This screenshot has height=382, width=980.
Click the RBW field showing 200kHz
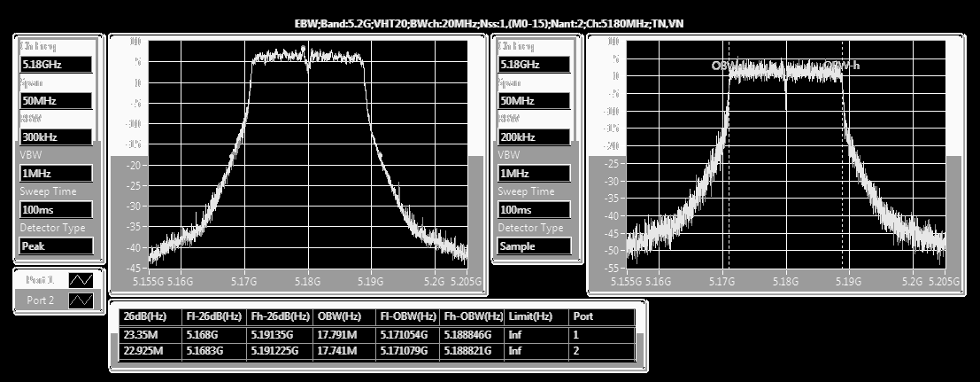534,137
